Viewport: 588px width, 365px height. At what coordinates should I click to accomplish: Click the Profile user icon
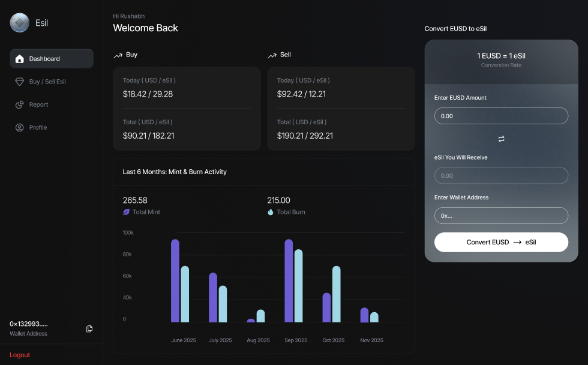point(20,127)
